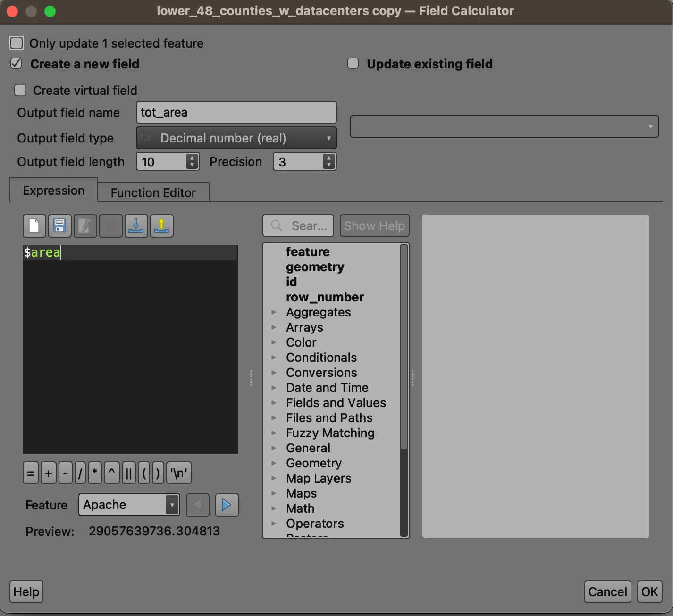This screenshot has width=673, height=616.
Task: Open the Feature preview combo box
Action: tap(129, 505)
